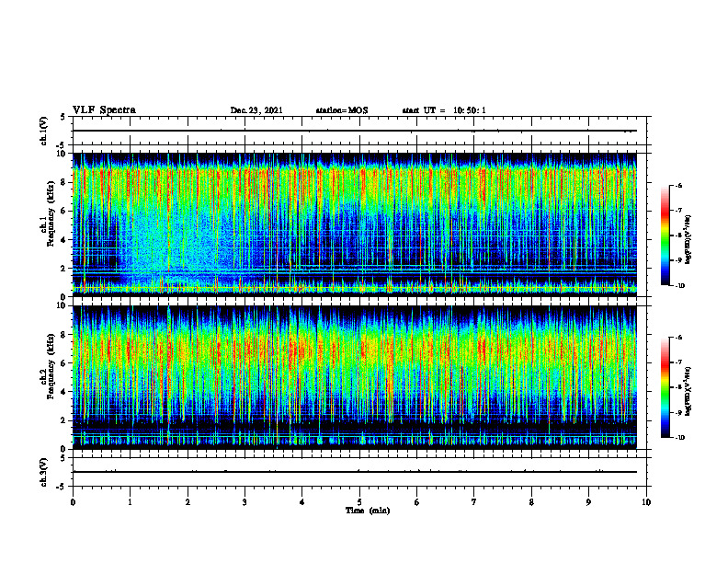
Task: Click the '-6' label on ch.1 colorbar
Action: pos(678,186)
